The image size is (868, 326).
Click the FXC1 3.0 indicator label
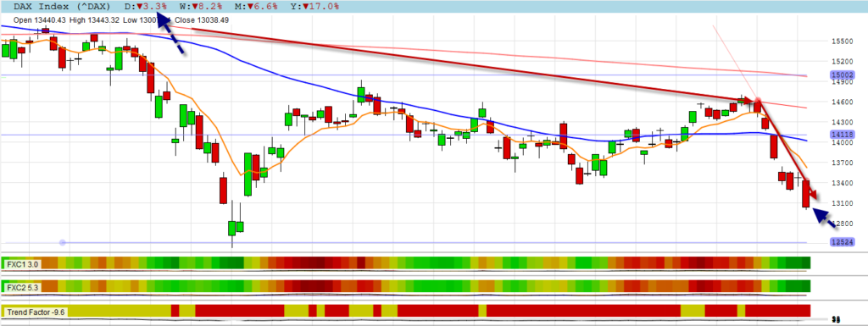(22, 264)
